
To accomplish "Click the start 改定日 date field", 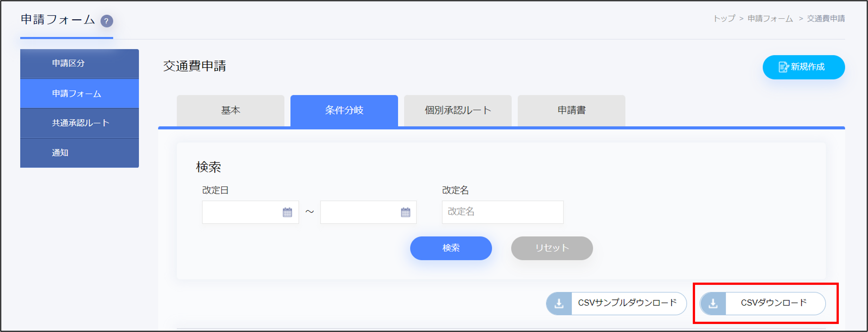I will (x=241, y=212).
